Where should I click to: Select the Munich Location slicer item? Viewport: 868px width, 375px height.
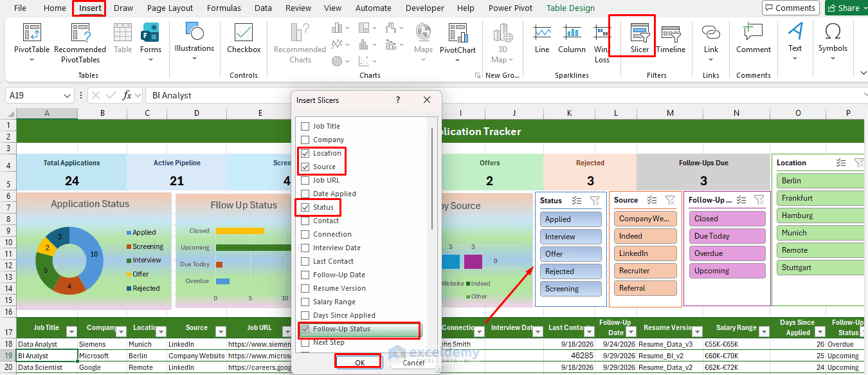tap(822, 233)
